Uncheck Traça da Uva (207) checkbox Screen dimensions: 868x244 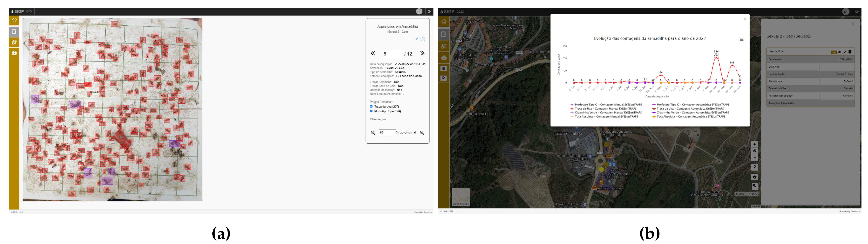coord(371,107)
